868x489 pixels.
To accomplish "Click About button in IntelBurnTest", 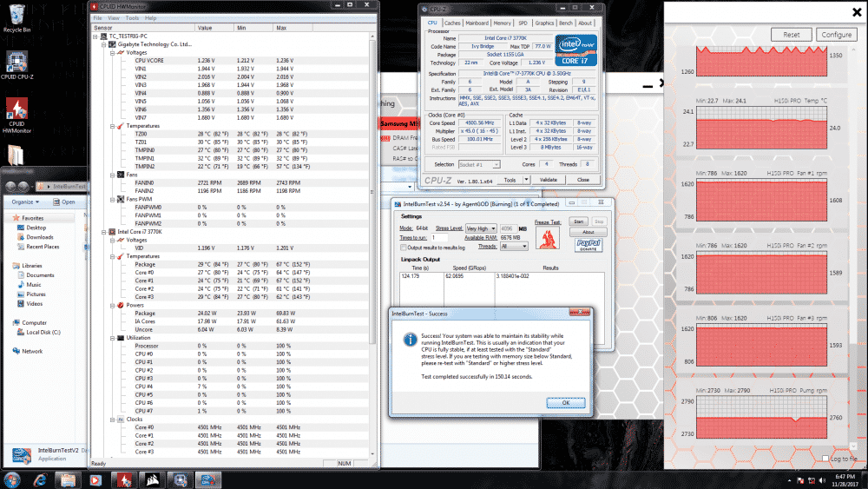I will [588, 232].
